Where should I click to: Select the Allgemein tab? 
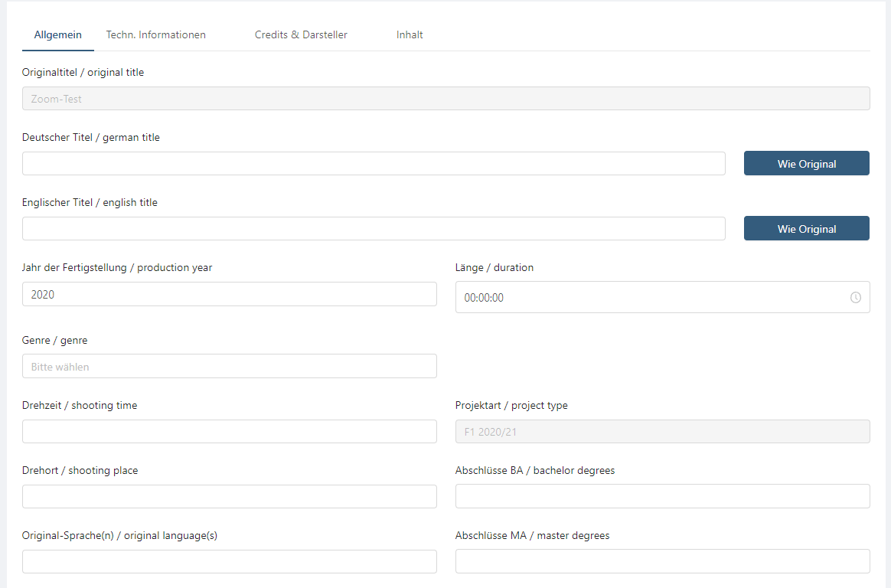point(58,34)
